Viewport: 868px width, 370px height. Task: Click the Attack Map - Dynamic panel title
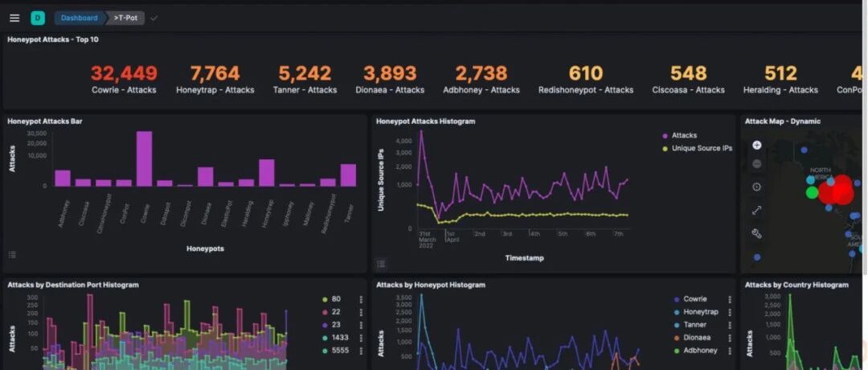click(783, 121)
